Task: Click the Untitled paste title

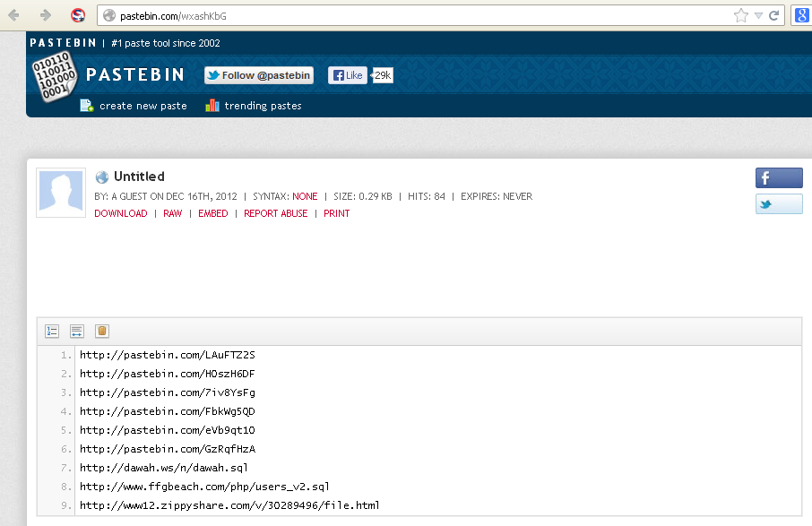Action: [x=139, y=177]
